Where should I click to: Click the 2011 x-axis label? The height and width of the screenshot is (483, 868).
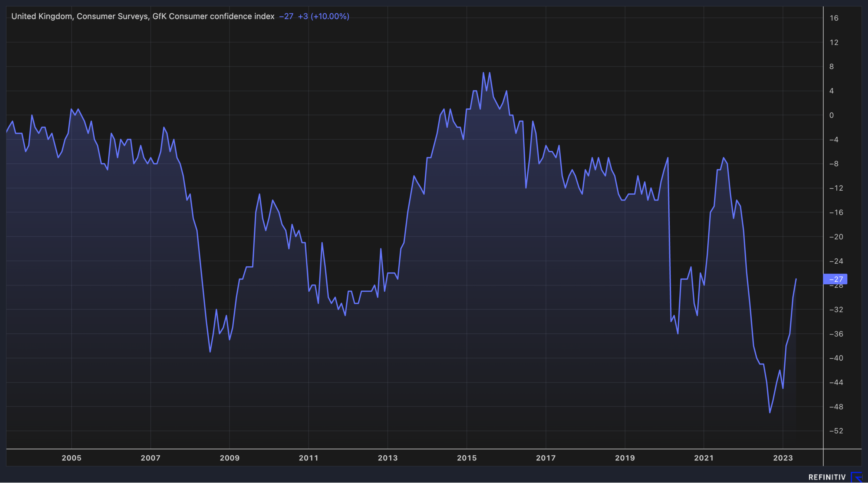[x=309, y=458]
